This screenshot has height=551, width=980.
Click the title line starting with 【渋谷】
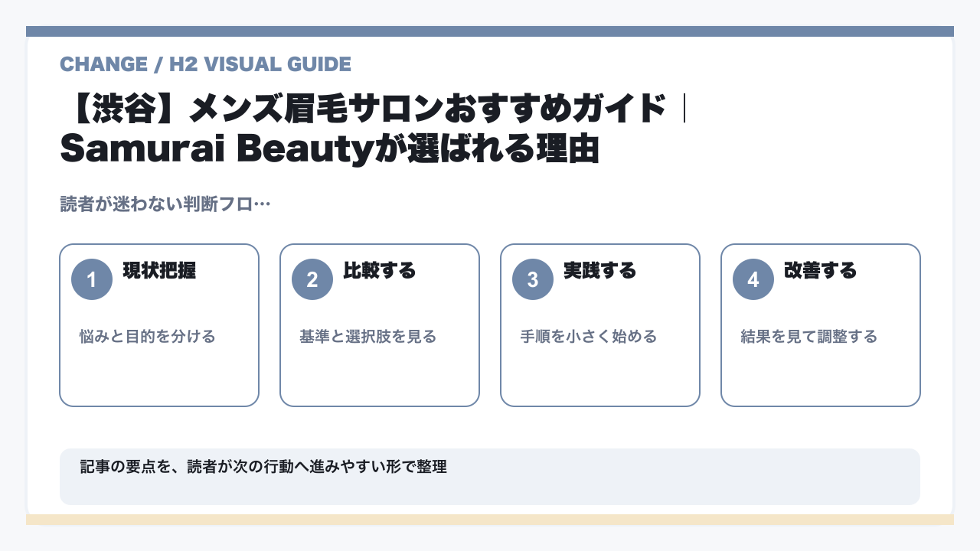click(375, 110)
